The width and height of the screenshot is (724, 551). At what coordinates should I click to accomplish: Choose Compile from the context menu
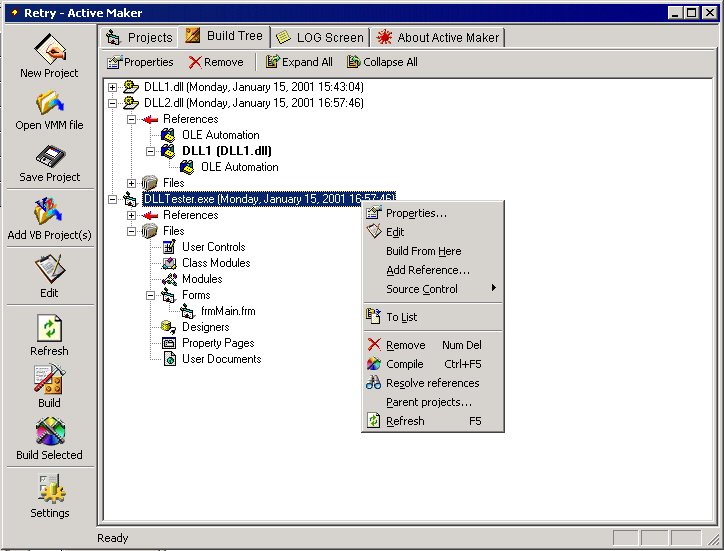(404, 364)
